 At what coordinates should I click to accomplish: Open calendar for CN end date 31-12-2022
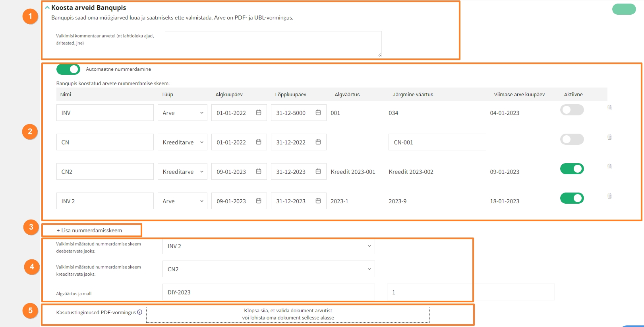point(318,142)
